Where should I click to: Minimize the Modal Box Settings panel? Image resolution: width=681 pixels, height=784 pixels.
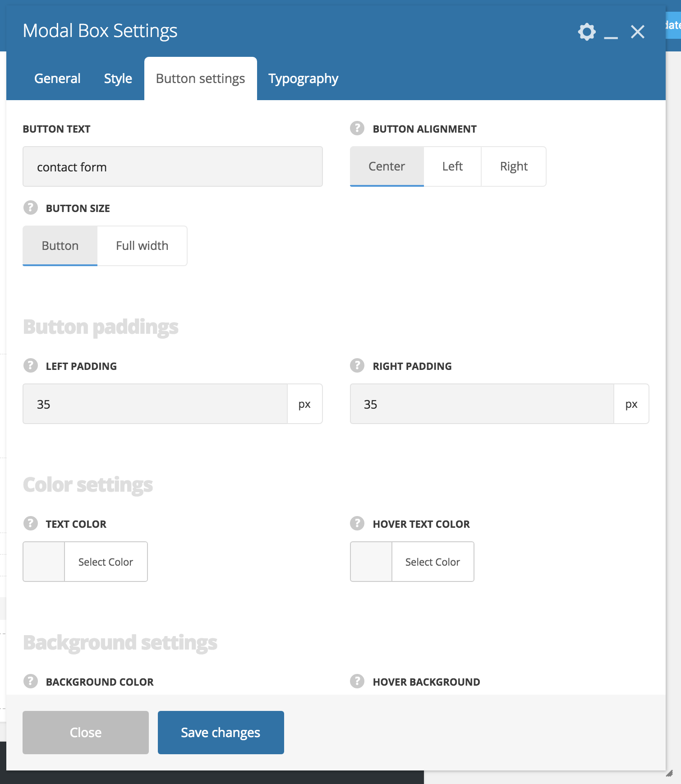[x=611, y=37]
